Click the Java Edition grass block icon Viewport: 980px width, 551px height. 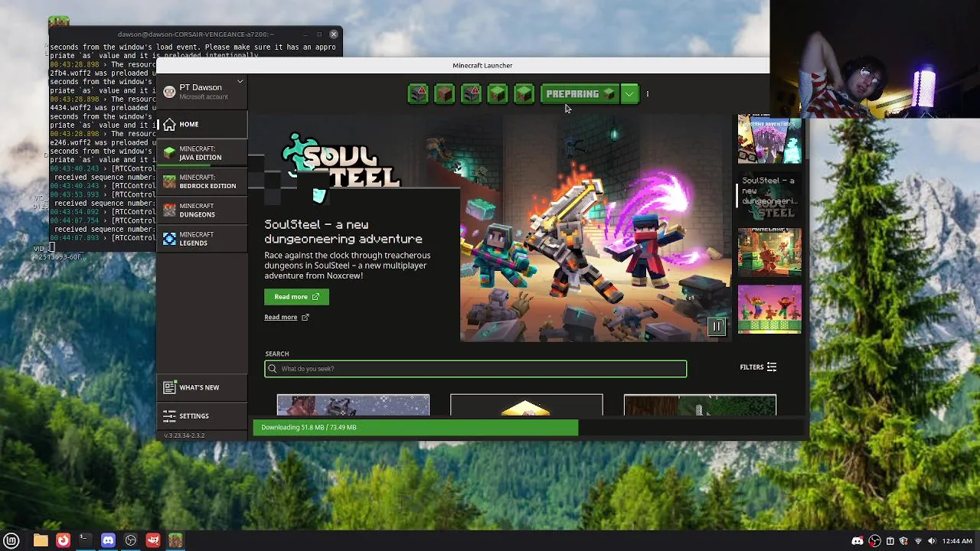[169, 153]
